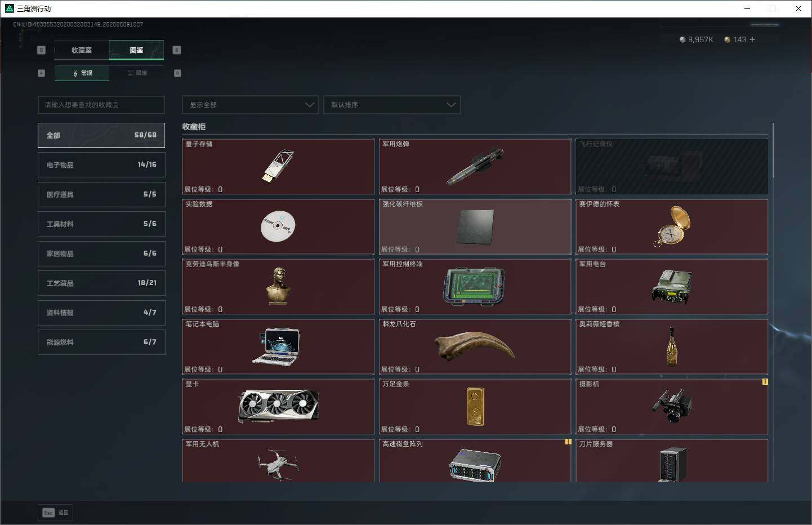The height and width of the screenshot is (525, 812).
Task: Select the 军用电台 radio icon
Action: click(x=672, y=287)
